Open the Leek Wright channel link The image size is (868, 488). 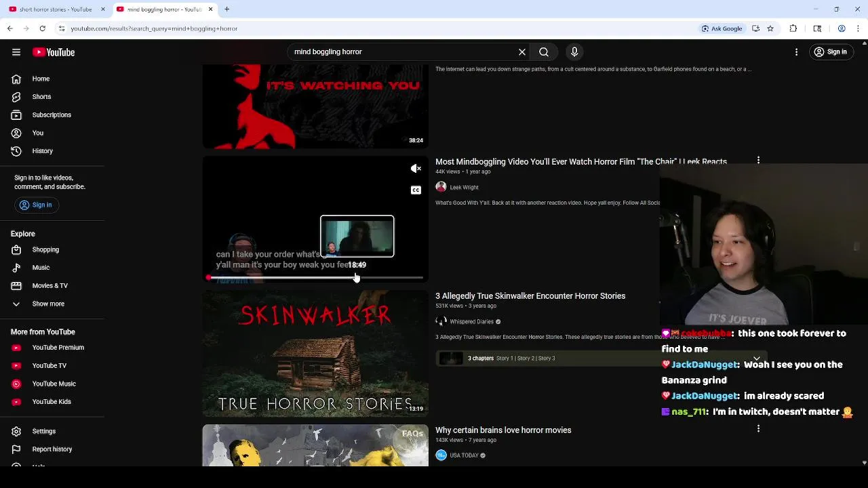click(464, 188)
